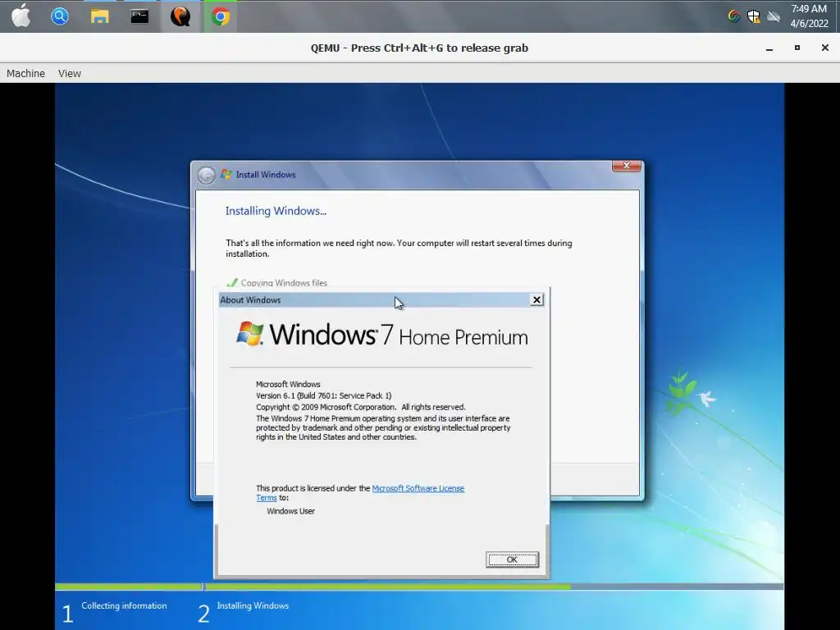This screenshot has width=840, height=630.
Task: Open the Machine menu in QEMU
Action: [x=25, y=73]
